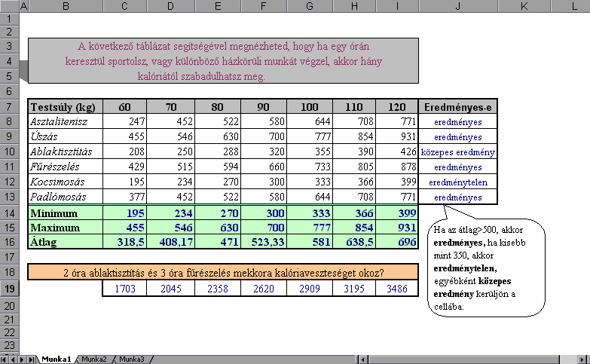Go to first sheet with navigation arrow
The height and width of the screenshot is (364, 590).
[x=4, y=359]
